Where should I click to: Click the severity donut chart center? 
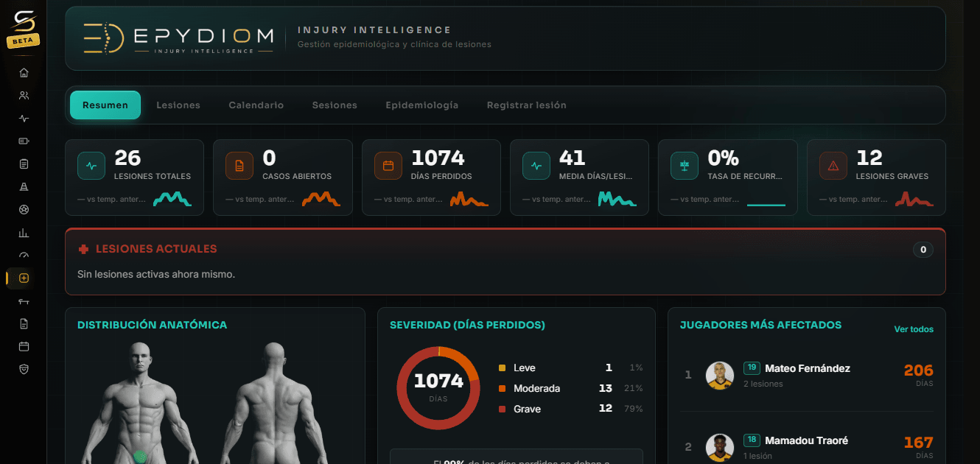click(438, 387)
